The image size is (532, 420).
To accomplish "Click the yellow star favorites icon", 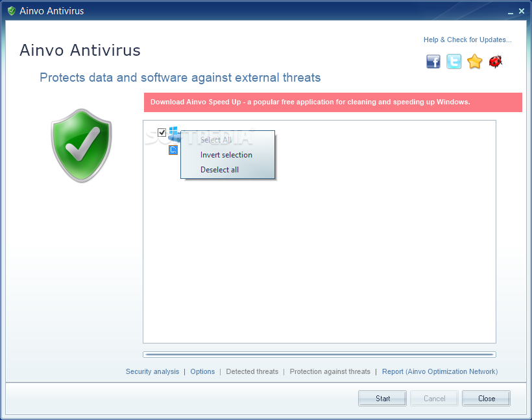I will [475, 62].
